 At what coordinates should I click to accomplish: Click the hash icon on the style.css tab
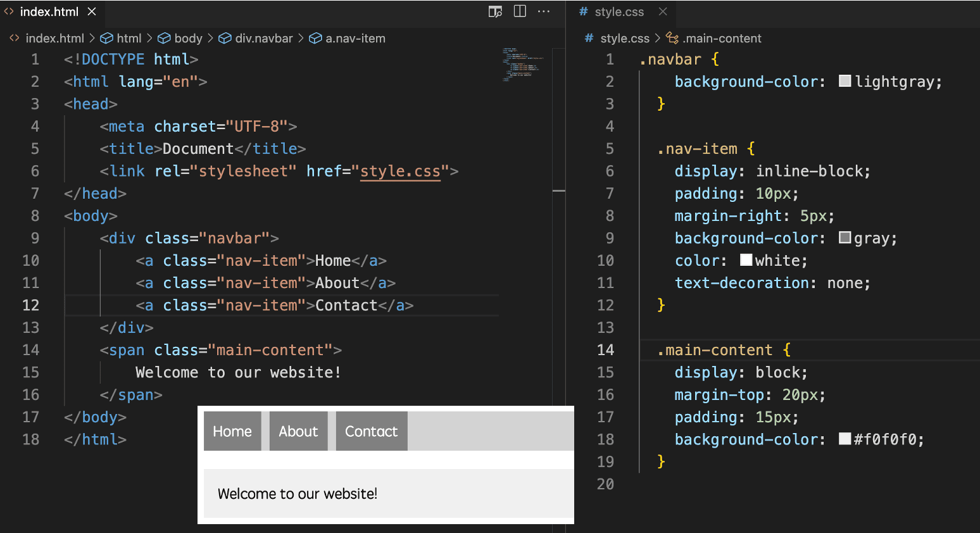[x=582, y=11]
